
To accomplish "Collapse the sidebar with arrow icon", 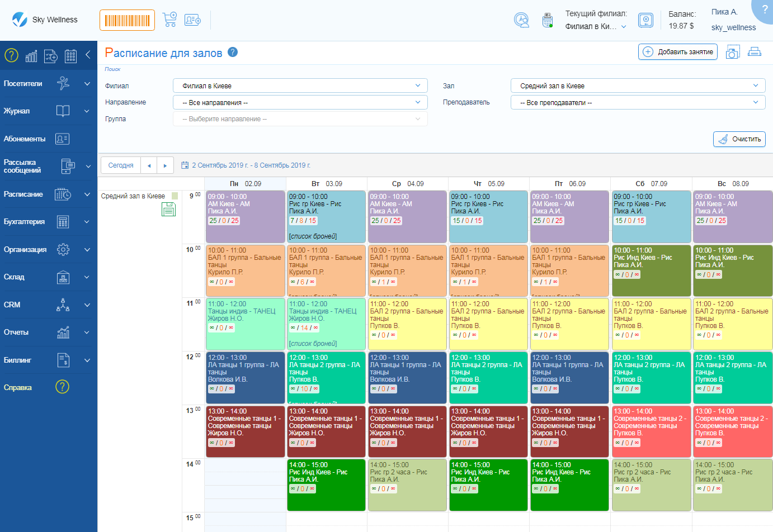I will [88, 55].
